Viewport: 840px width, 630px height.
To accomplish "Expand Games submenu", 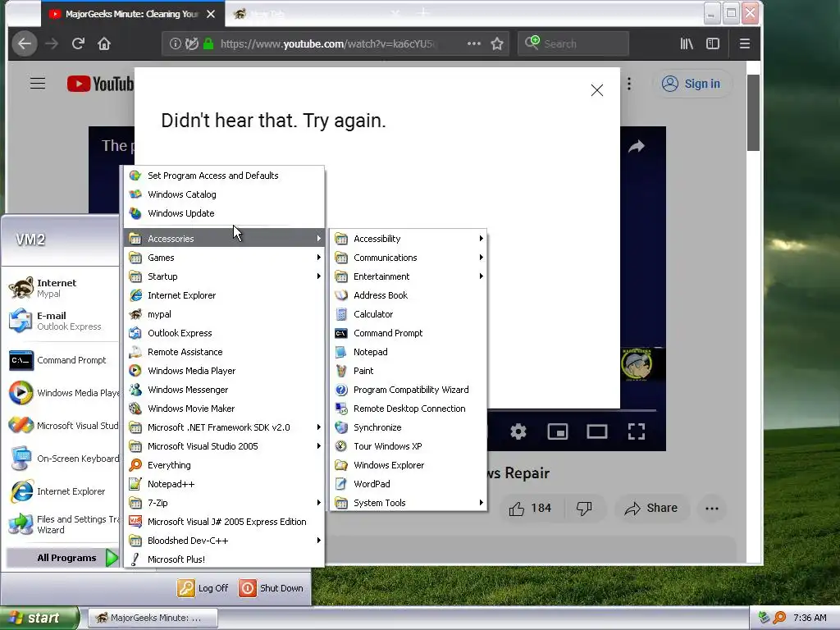I will 224,258.
